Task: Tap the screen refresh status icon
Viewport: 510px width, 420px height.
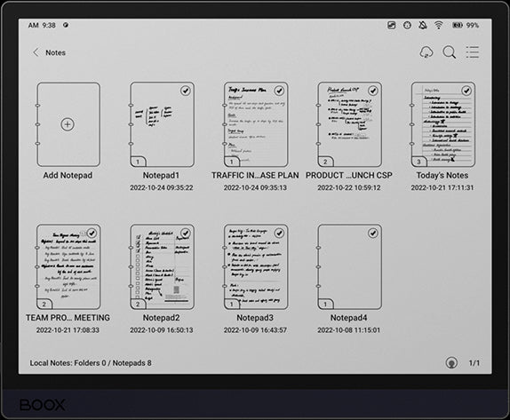Action: (x=391, y=25)
